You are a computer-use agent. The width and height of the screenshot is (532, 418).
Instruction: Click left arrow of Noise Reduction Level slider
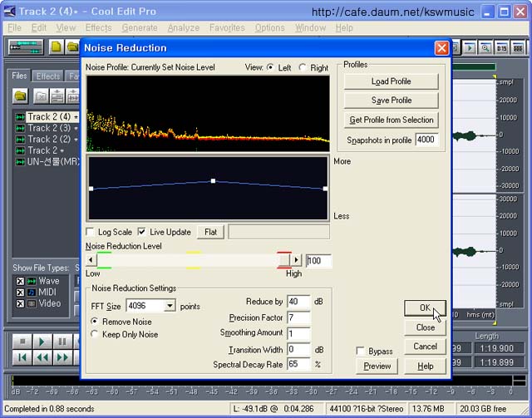pyautogui.click(x=91, y=260)
